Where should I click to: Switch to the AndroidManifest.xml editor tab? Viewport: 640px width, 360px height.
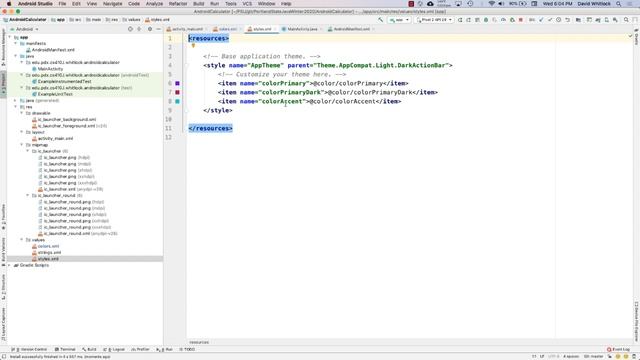[351, 29]
